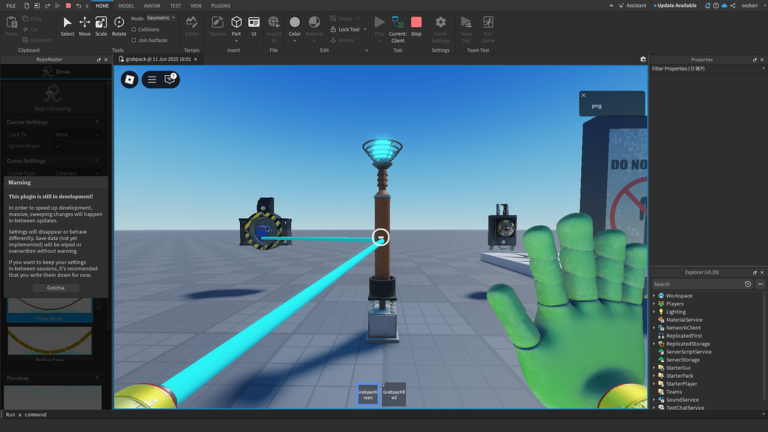This screenshot has height=432, width=768.
Task: Select MaterialService in Explorer
Action: click(684, 320)
